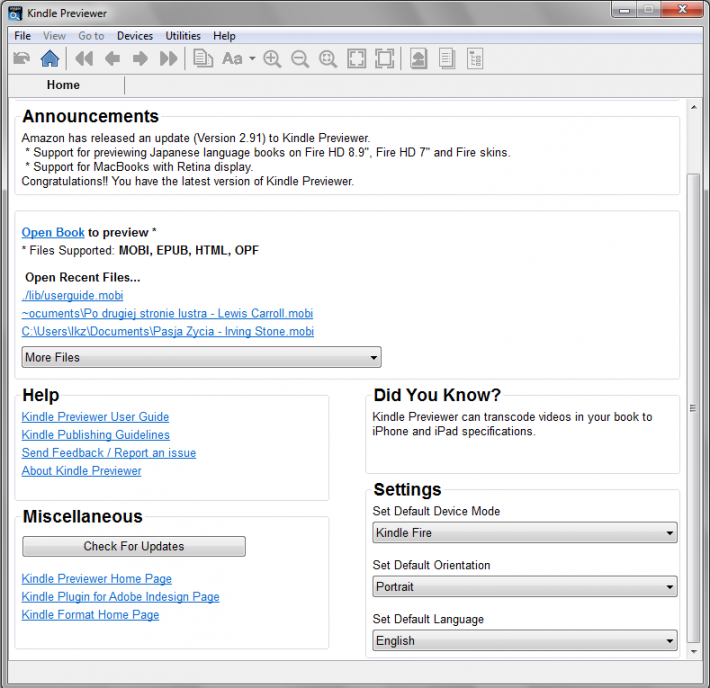The height and width of the screenshot is (688, 710).
Task: Open the Aa font size tool
Action: pyautogui.click(x=232, y=58)
